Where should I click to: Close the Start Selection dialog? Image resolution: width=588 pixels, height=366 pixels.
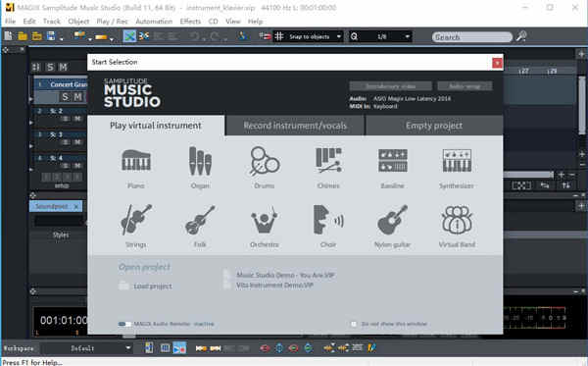coord(497,63)
